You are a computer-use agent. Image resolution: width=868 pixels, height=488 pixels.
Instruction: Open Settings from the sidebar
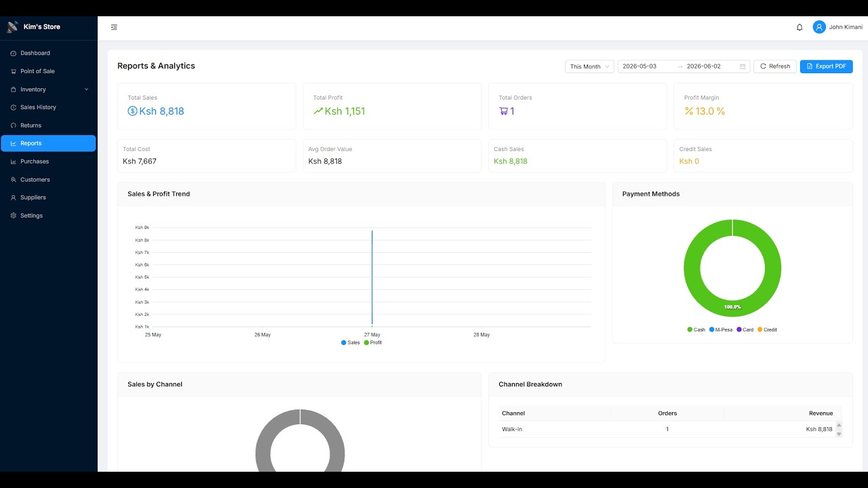click(48, 216)
